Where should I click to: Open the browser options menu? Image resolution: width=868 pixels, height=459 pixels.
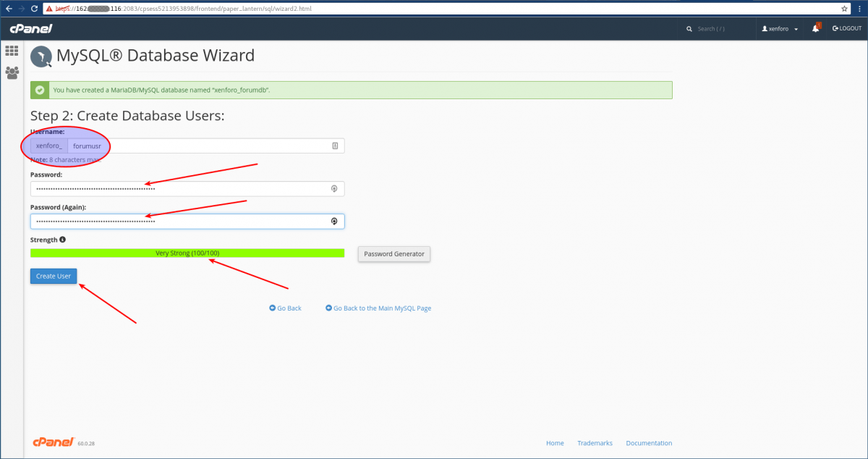pos(859,8)
